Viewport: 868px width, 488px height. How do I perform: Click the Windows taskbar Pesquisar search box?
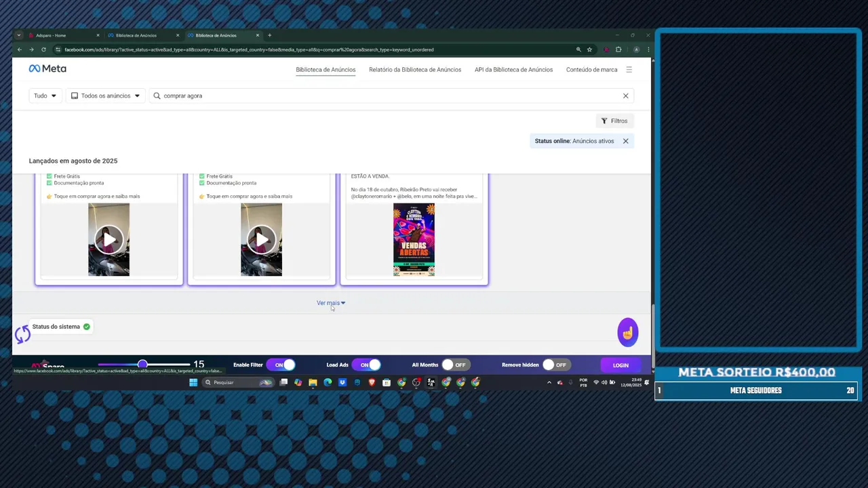239,382
